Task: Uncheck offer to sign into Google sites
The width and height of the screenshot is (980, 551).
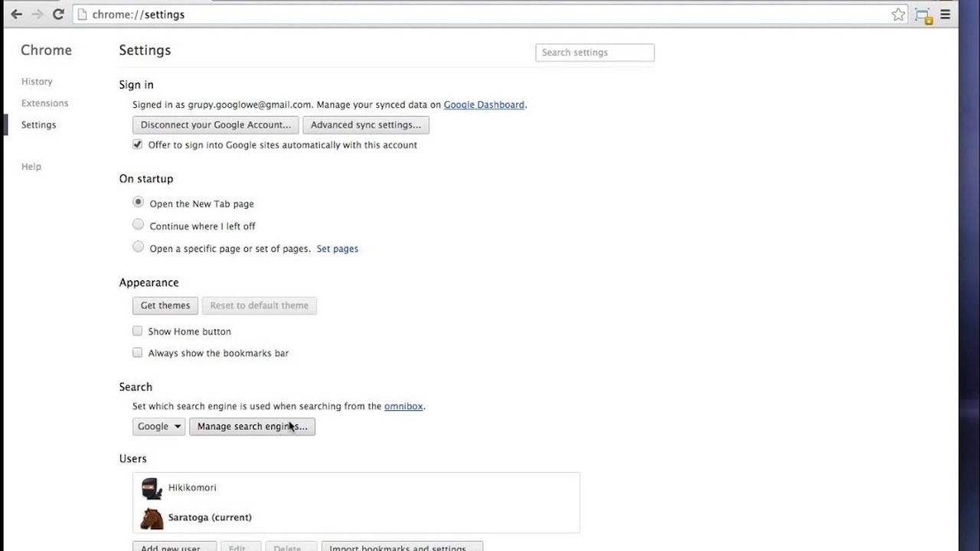Action: [x=138, y=145]
